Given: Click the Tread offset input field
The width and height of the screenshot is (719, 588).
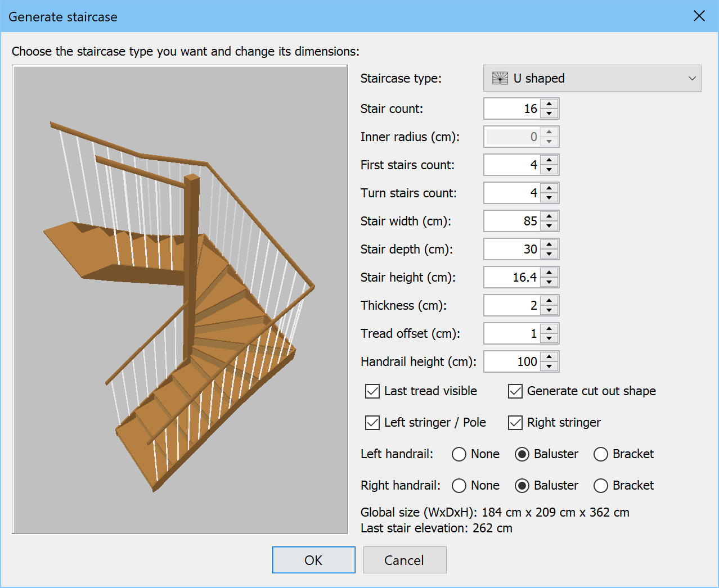Looking at the screenshot, I should pos(512,333).
